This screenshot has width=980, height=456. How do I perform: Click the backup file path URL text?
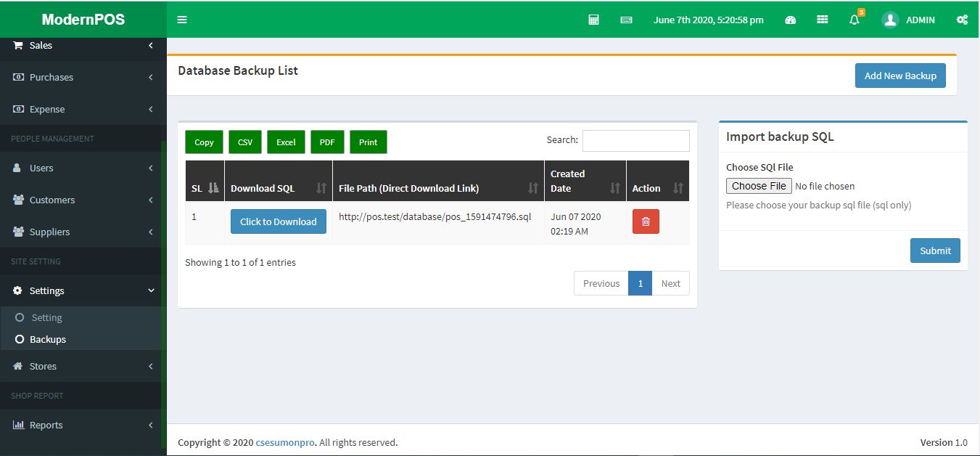click(435, 216)
